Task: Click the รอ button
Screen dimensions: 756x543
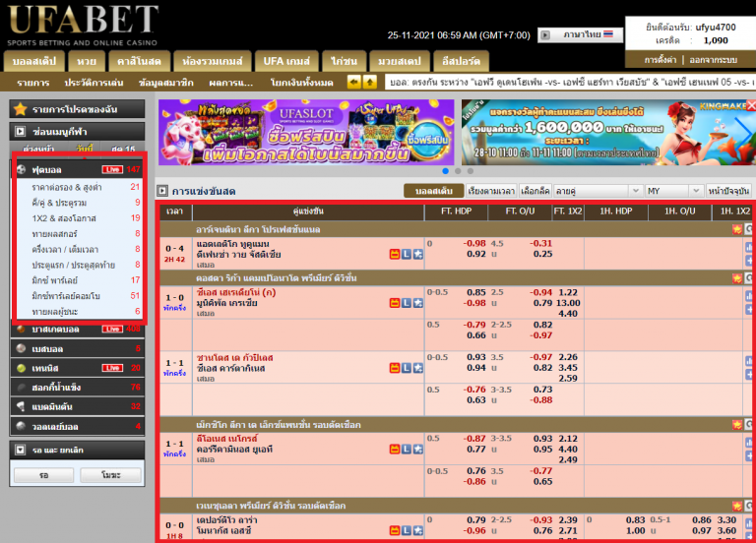Action: (x=44, y=475)
